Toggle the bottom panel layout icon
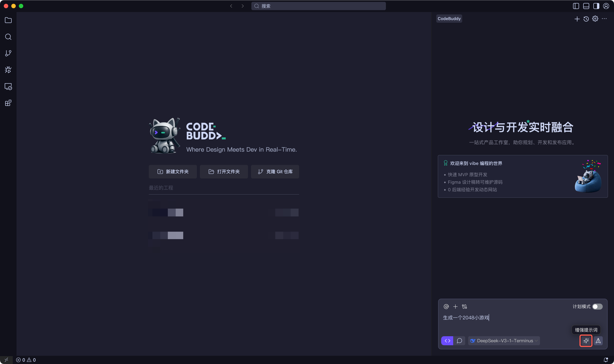 586,6
